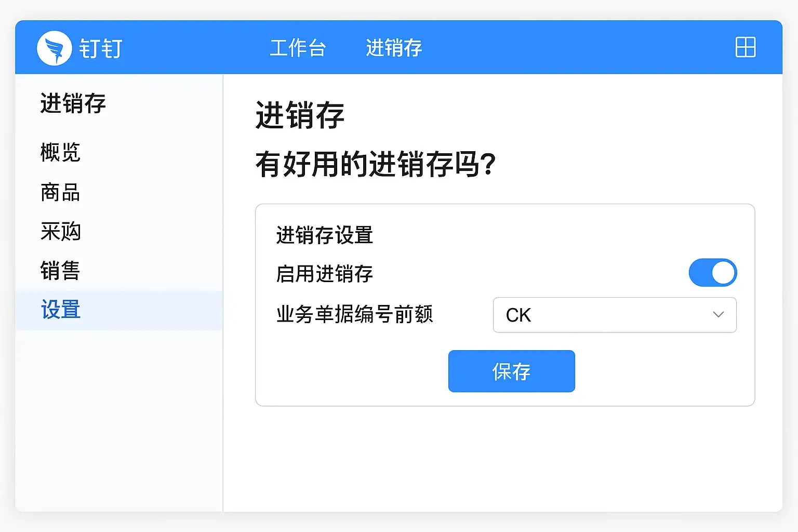
Task: Toggle the 启用进销存 switch off
Action: click(712, 273)
